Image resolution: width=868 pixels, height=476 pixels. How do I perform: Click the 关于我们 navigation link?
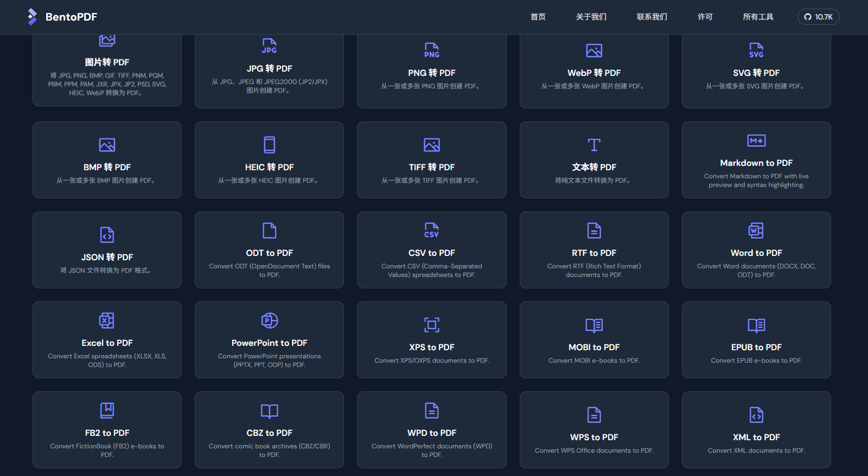(591, 17)
